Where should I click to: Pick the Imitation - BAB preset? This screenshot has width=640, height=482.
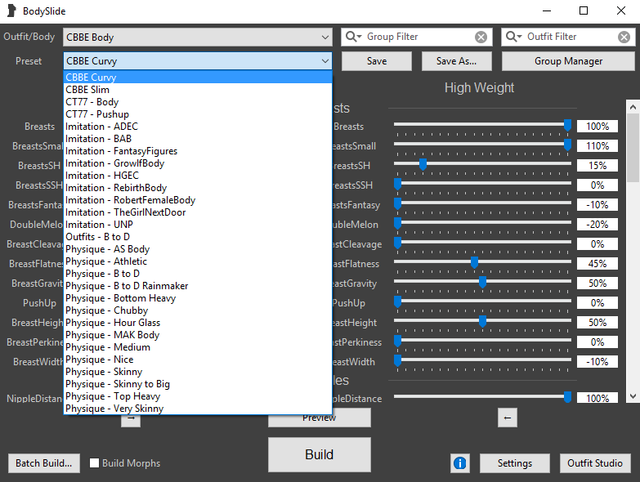click(x=198, y=138)
